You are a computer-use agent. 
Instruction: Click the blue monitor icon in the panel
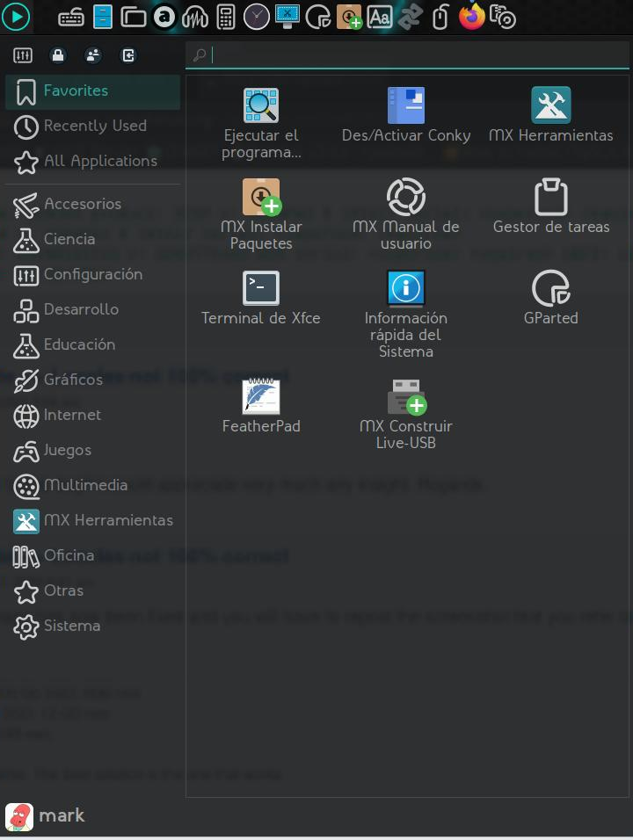click(x=287, y=18)
